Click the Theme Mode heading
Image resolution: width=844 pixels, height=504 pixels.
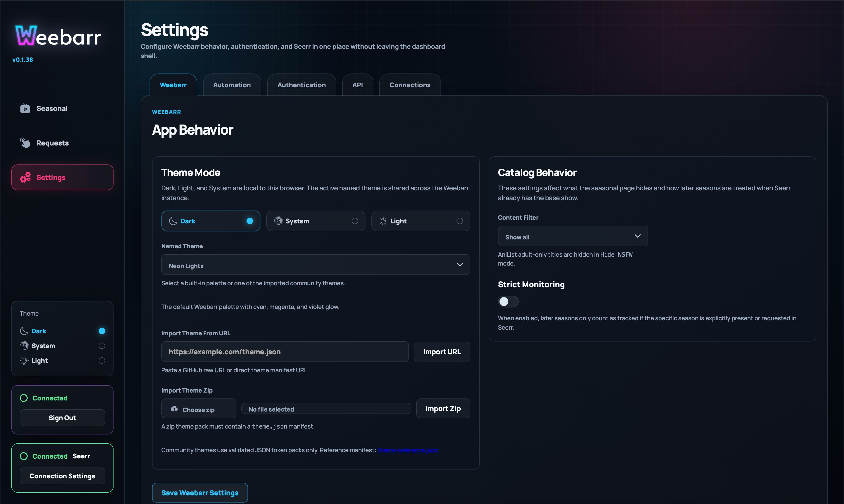191,173
